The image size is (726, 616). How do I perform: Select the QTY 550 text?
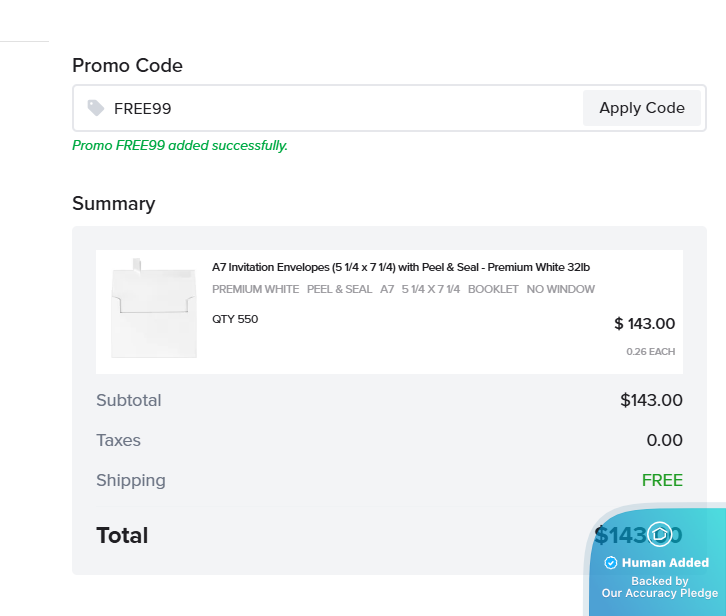coord(235,319)
